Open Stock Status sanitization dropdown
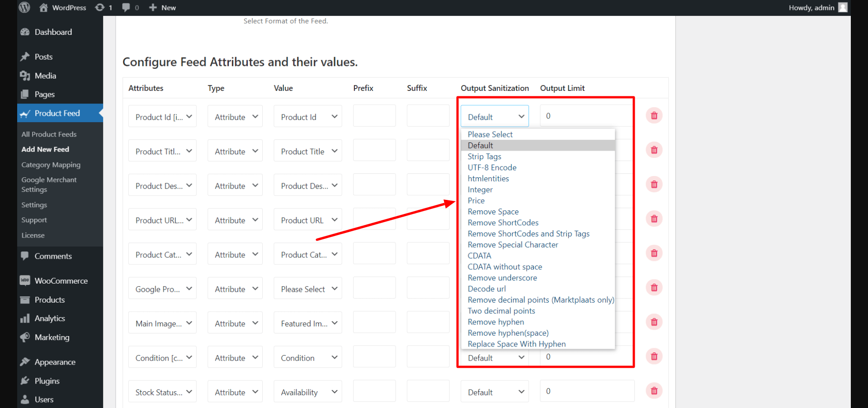The image size is (868, 408). tap(495, 392)
